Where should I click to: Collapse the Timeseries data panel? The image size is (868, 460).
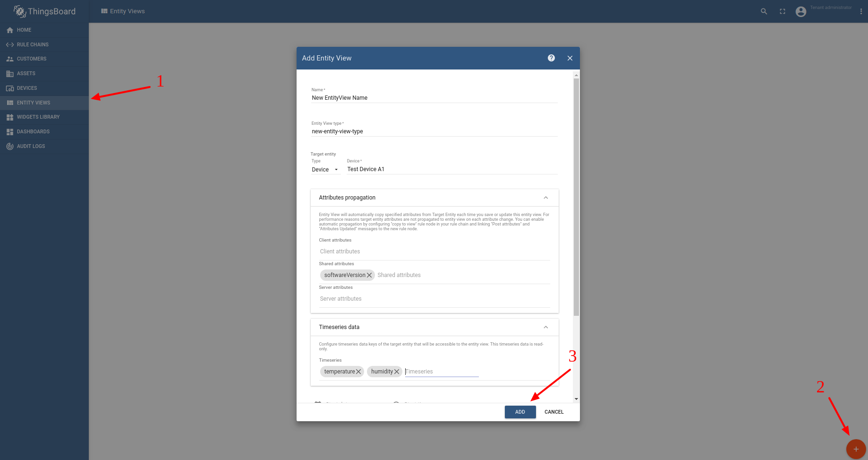(x=545, y=327)
